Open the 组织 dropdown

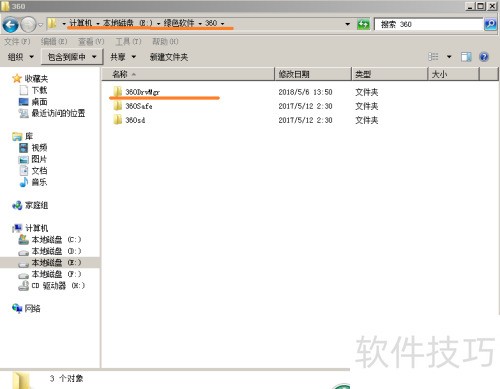click(x=21, y=57)
